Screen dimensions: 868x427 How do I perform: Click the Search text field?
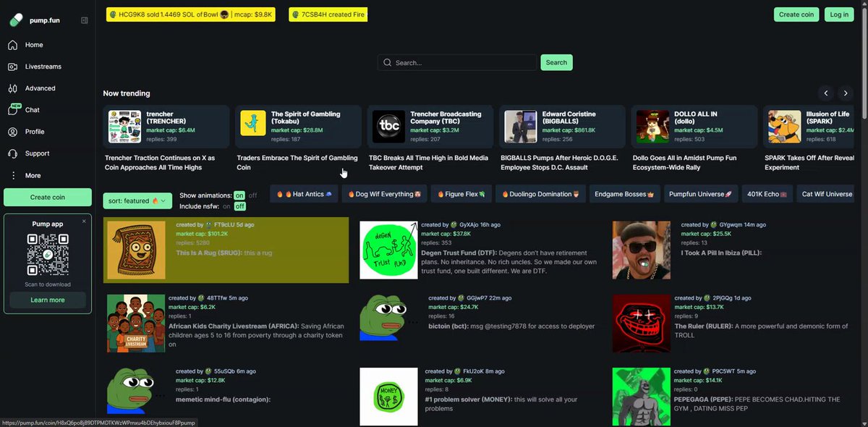pyautogui.click(x=457, y=62)
